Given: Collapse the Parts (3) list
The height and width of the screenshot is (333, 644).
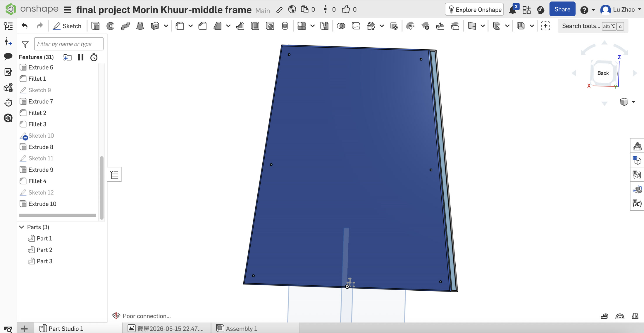Looking at the screenshot, I should click(x=22, y=227).
